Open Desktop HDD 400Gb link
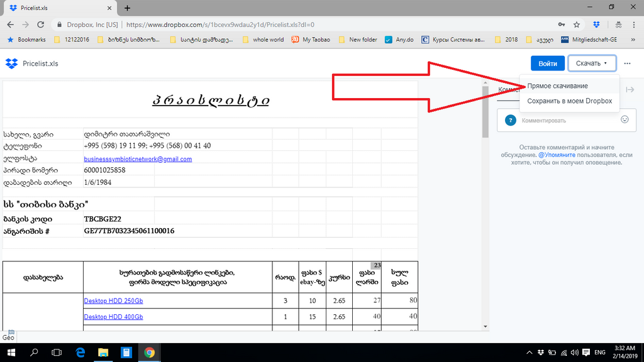Image resolution: width=644 pixels, height=362 pixels. [x=113, y=317]
